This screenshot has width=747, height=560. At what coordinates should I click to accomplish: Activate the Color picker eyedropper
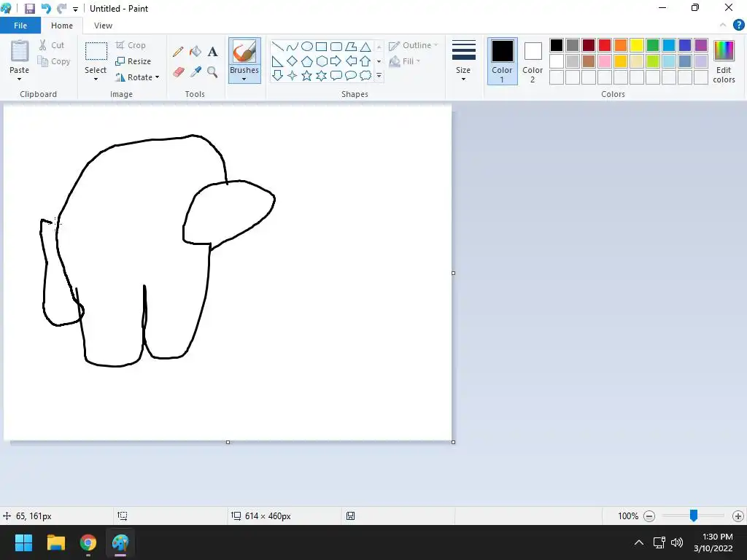[196, 72]
